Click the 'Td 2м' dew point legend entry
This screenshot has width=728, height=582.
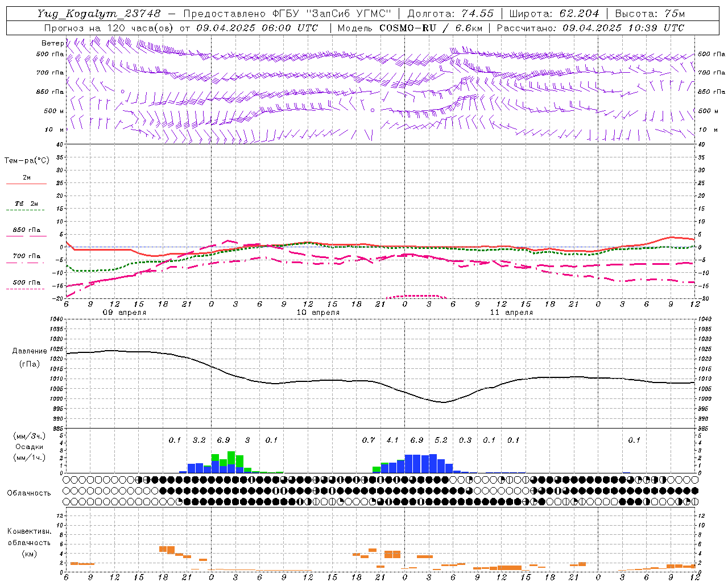pos(27,203)
